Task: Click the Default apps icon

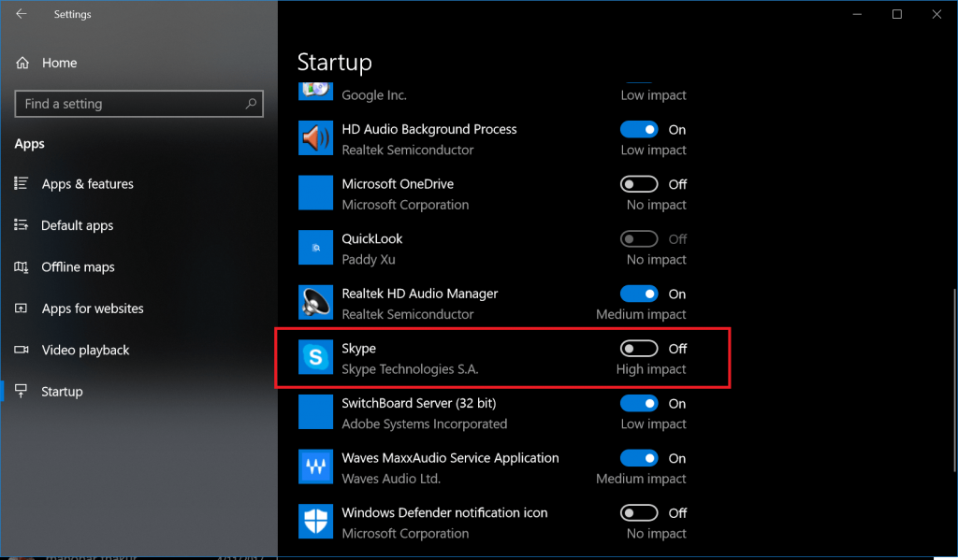Action: [x=22, y=224]
